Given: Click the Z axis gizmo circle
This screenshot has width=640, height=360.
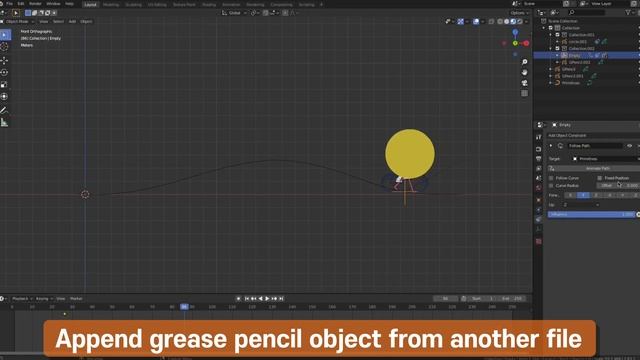Looking at the screenshot, I should (x=515, y=32).
